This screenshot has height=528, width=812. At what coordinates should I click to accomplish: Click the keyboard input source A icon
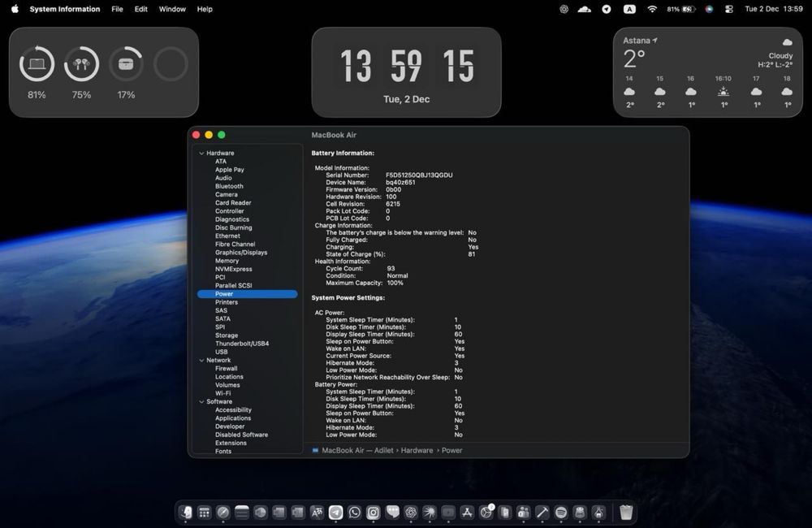[x=629, y=9]
